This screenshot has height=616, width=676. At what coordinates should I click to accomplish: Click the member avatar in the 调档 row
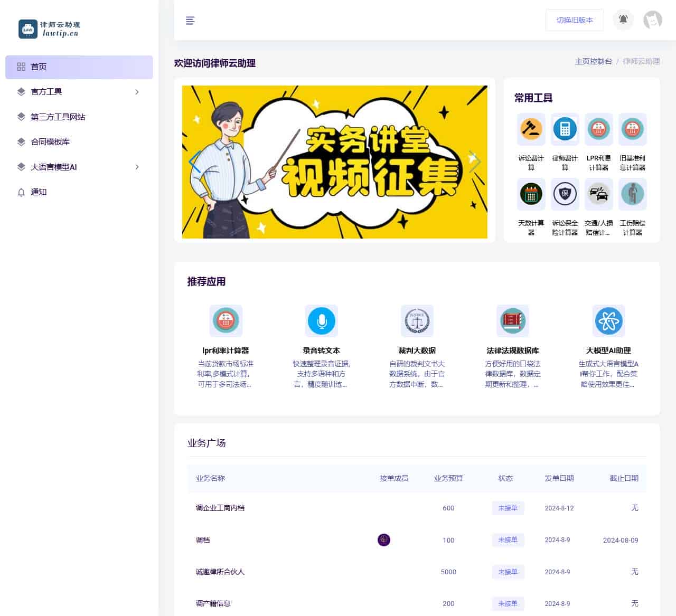(x=384, y=540)
